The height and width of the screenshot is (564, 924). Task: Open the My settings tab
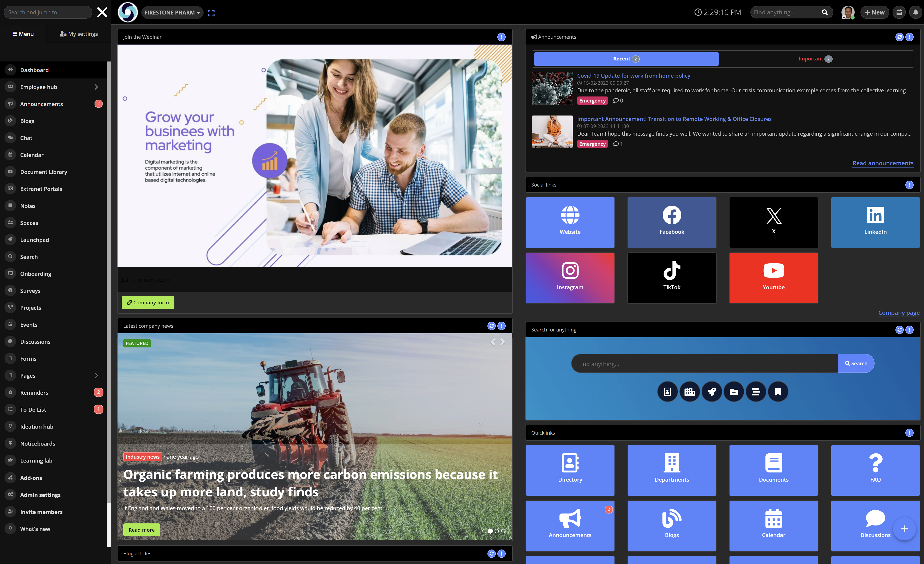click(x=79, y=34)
